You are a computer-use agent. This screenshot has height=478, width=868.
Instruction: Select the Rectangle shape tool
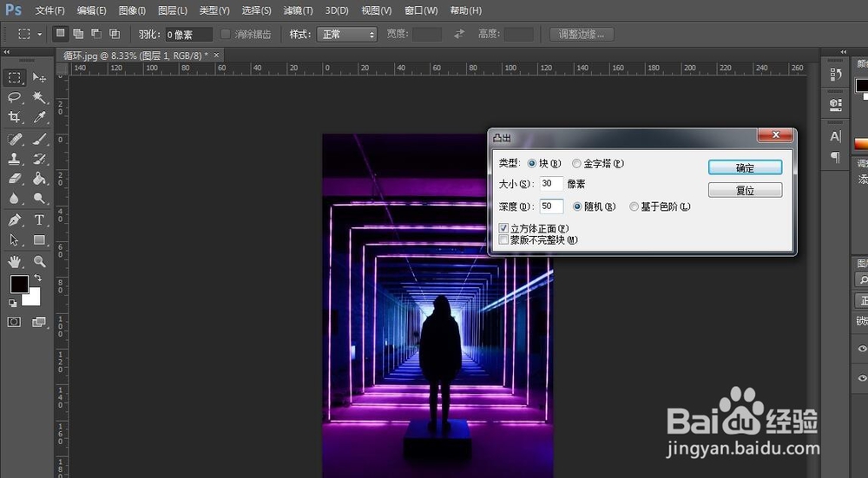pos(39,240)
